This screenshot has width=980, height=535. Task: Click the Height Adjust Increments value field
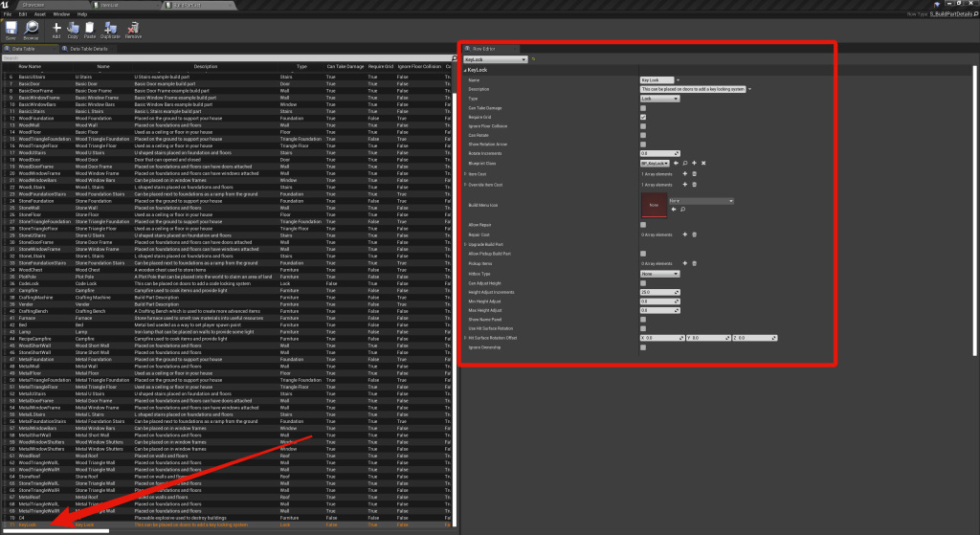click(657, 292)
